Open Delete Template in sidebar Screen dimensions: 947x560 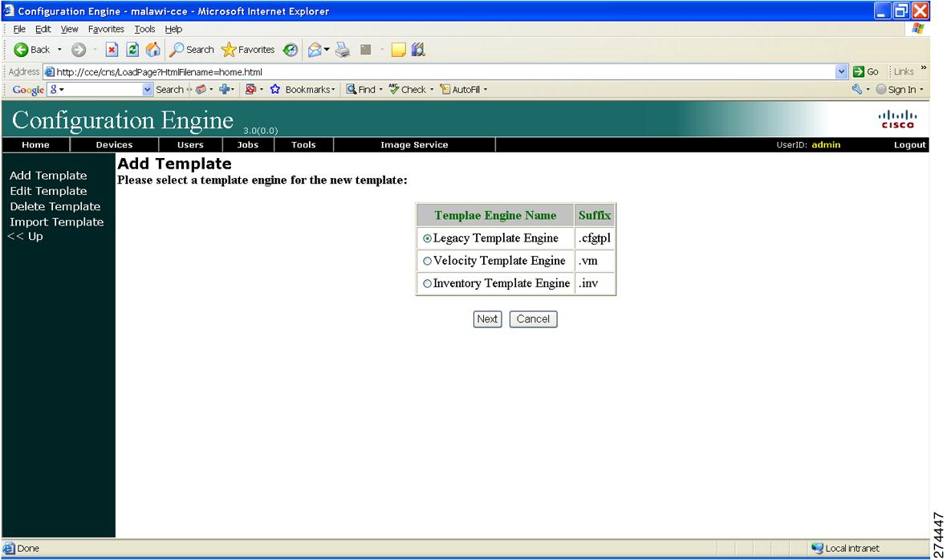55,206
